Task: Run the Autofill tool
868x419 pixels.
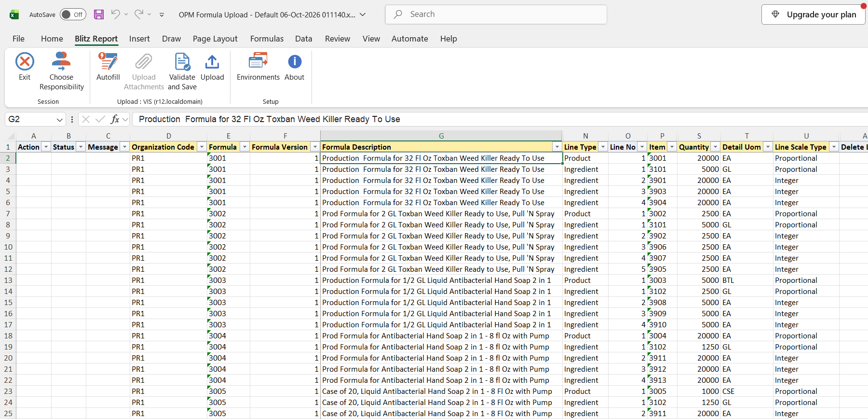Action: 108,67
